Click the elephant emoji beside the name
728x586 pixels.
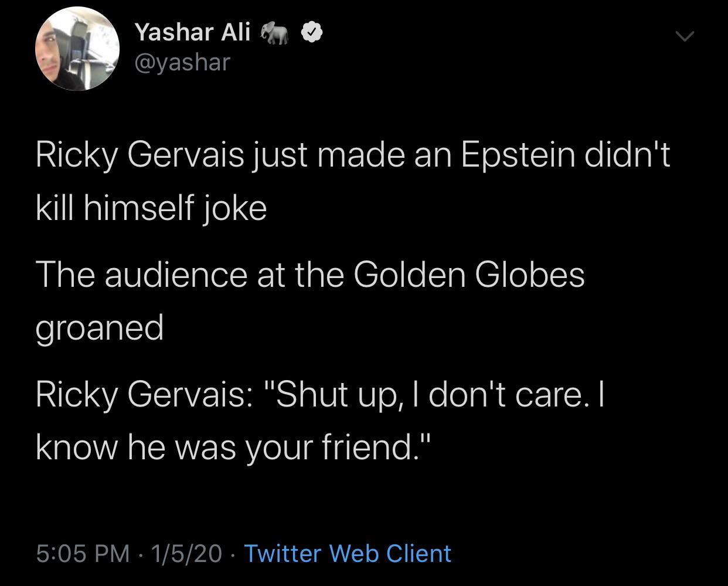(275, 33)
